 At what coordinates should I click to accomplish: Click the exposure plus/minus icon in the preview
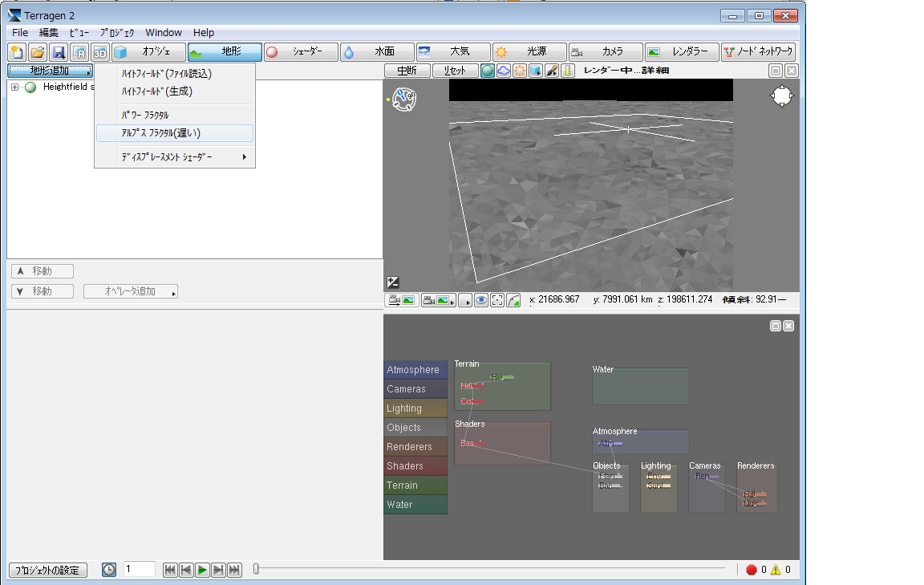point(393,282)
